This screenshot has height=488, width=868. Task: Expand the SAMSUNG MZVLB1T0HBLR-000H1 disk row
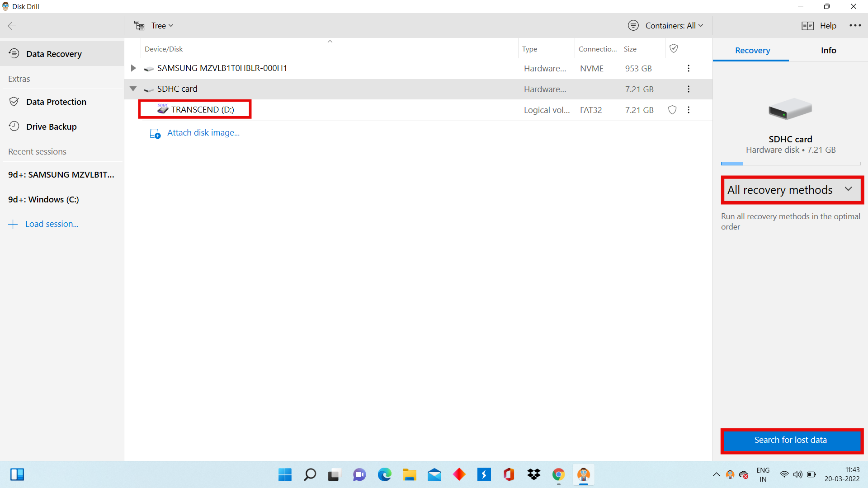pos(133,68)
